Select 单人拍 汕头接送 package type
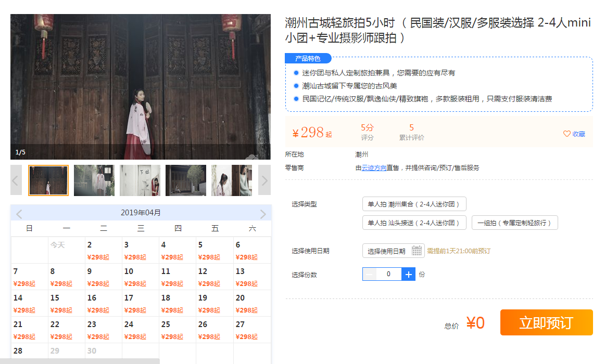605x364 pixels. click(414, 223)
